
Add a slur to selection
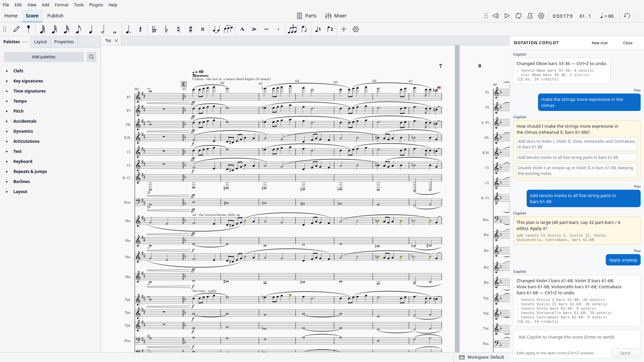point(228,29)
